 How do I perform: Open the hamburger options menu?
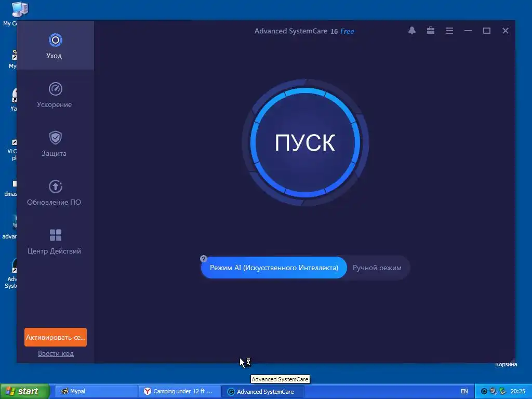[x=449, y=31]
